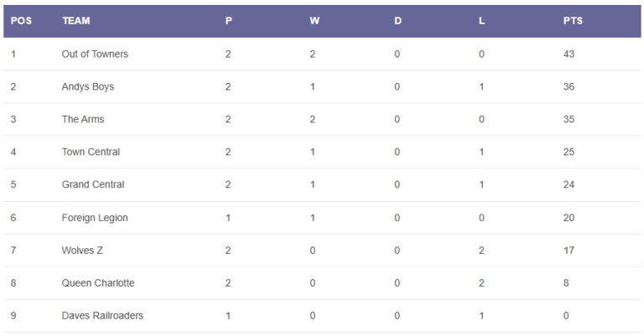Click the D column header
Screen dimensions: 644x336
[397, 21]
